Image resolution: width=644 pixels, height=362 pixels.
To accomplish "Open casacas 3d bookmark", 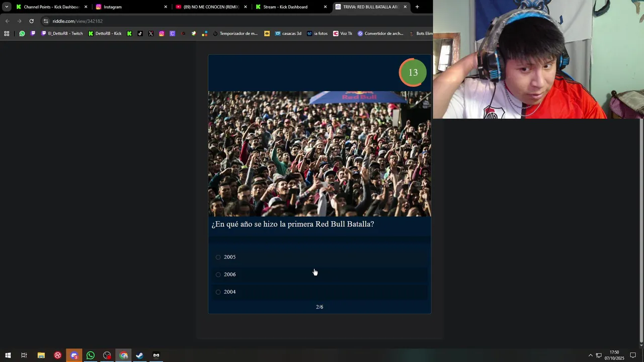I will (x=288, y=34).
